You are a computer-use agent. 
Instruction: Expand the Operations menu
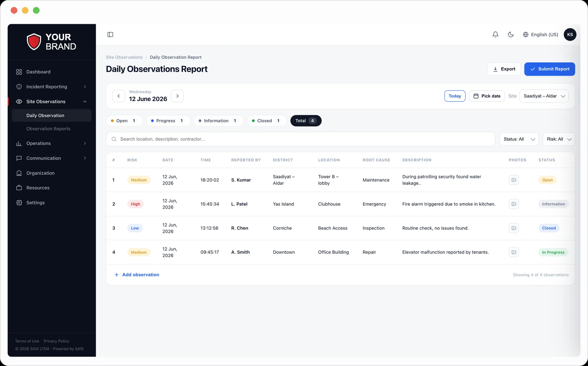click(x=52, y=143)
